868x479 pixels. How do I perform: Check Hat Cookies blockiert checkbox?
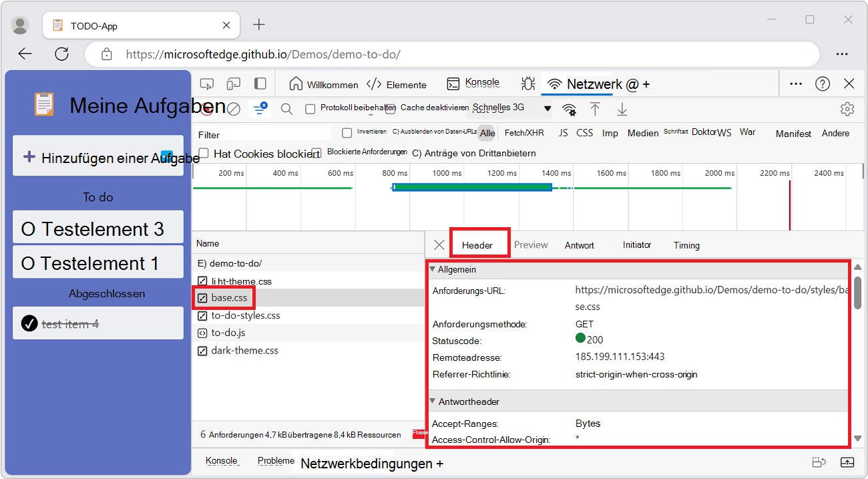coord(204,154)
